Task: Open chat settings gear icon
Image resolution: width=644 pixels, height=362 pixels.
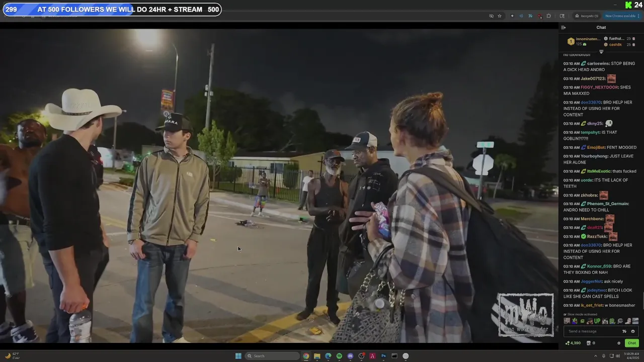Action: pos(619,343)
